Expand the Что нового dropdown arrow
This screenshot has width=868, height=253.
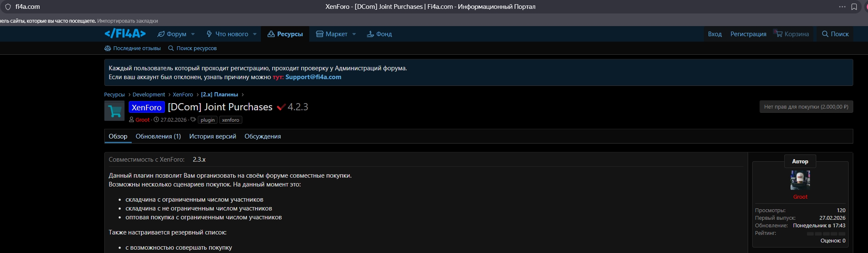(255, 34)
